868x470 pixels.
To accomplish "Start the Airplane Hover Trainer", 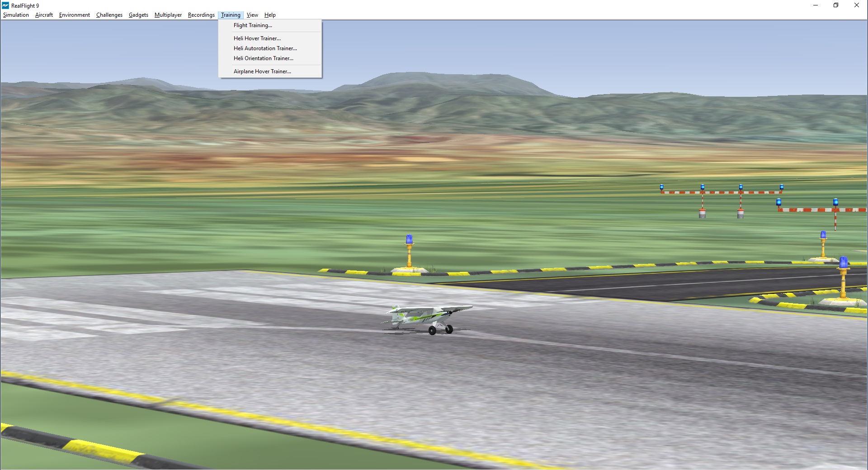I will click(262, 71).
